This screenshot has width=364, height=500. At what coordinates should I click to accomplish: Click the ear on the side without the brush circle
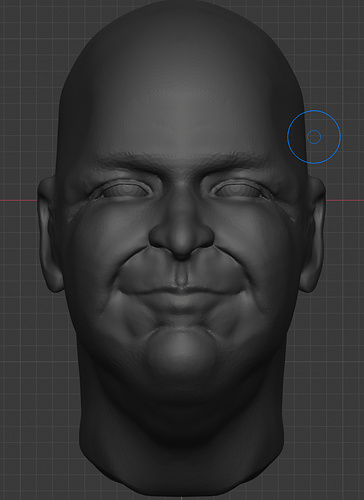(x=51, y=233)
